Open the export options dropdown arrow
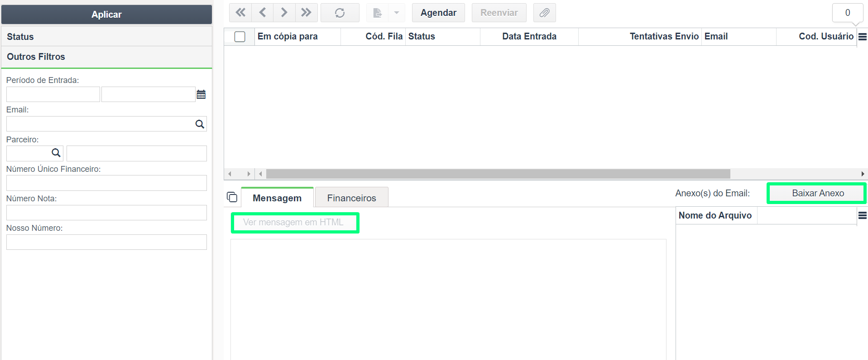Image resolution: width=868 pixels, height=360 pixels. tap(397, 13)
